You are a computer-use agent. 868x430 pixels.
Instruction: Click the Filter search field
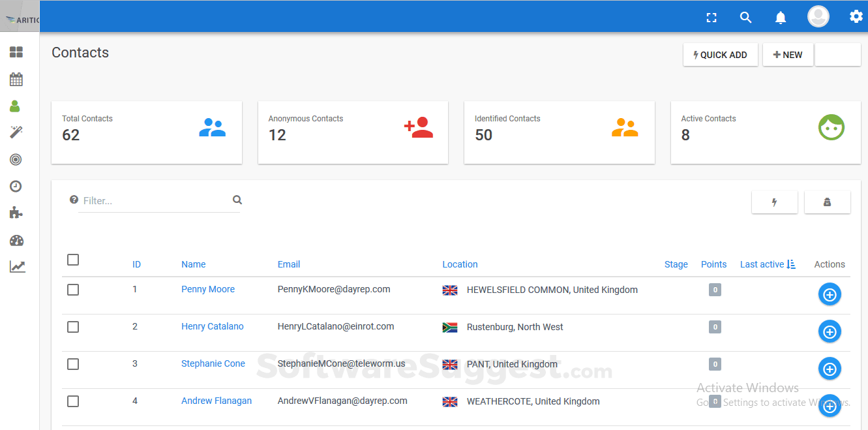[155, 201]
